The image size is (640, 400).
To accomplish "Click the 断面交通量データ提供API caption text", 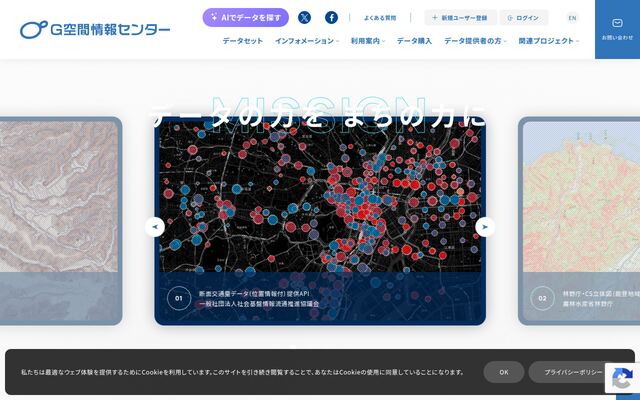I will click(x=254, y=293).
